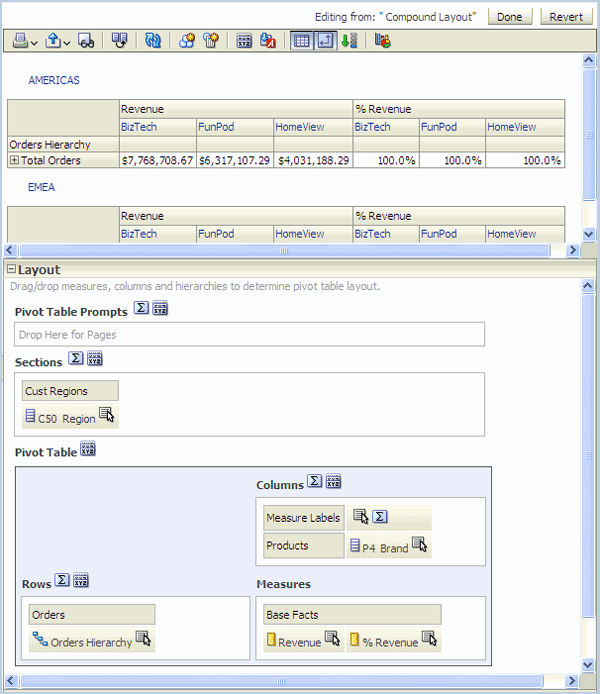Viewport: 600px width, 694px height.
Task: Click the Products label in Columns
Action: point(304,545)
